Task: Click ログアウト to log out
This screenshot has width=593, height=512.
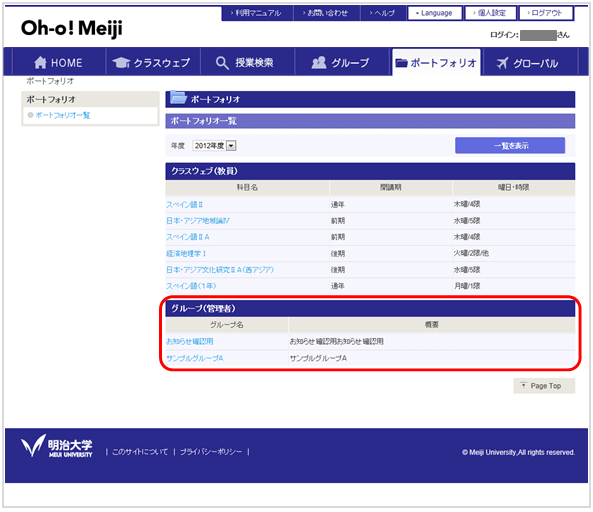Action: click(x=546, y=13)
